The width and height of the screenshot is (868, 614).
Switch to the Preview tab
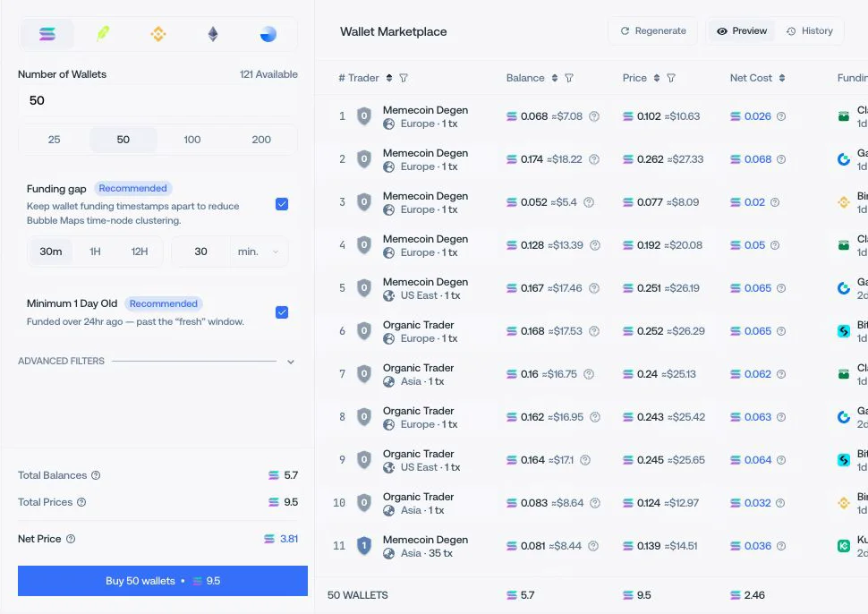pyautogui.click(x=742, y=31)
